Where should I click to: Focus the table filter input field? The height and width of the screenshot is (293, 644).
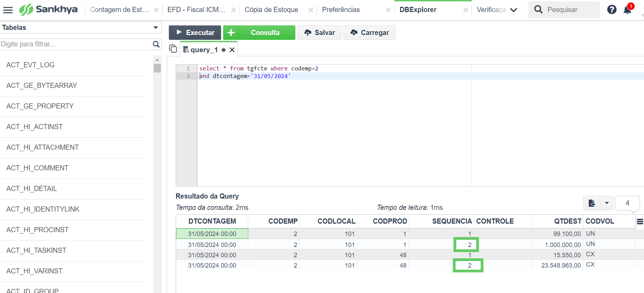coord(76,44)
